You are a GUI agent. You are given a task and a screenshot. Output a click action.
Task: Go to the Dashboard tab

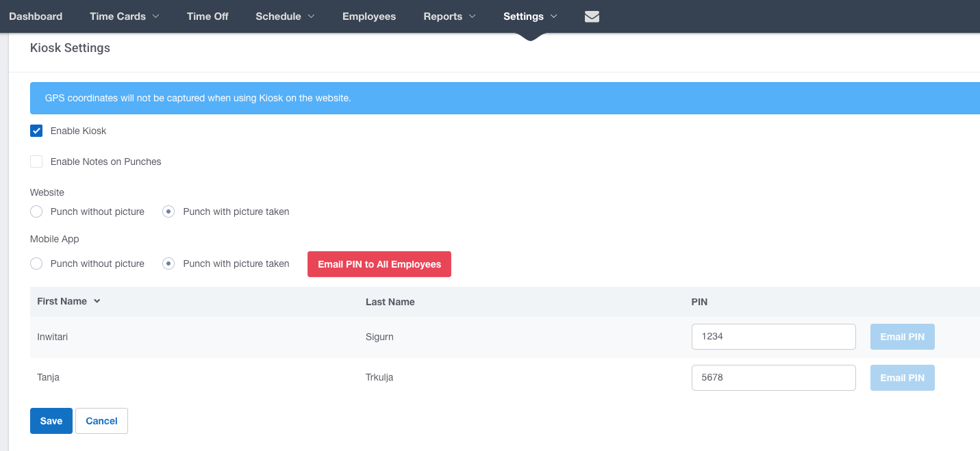(36, 16)
